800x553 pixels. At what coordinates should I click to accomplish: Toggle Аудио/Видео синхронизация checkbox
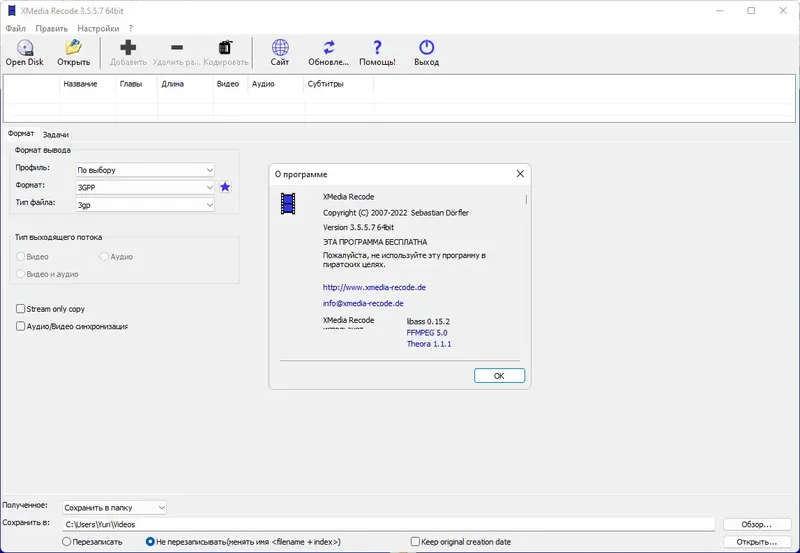(20, 326)
